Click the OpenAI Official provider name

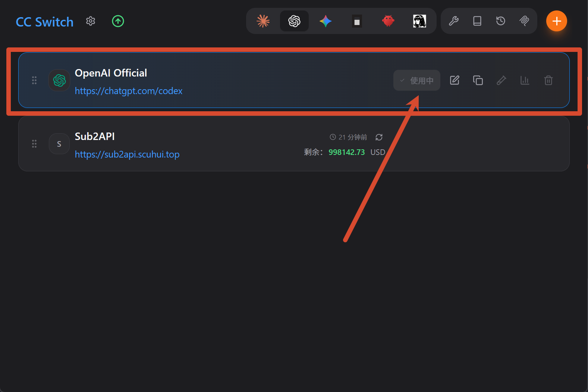coord(111,73)
